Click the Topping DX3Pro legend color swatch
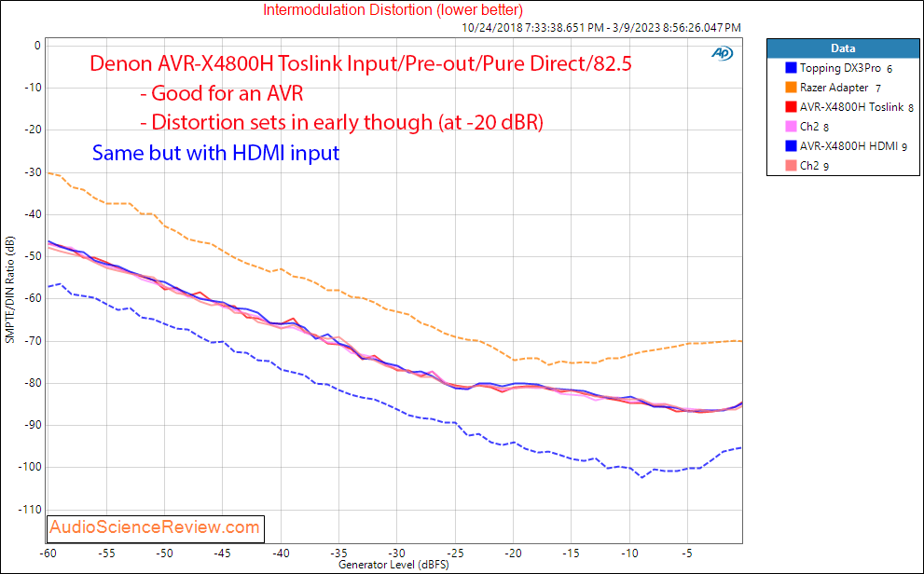The height and width of the screenshot is (574, 924). point(791,68)
